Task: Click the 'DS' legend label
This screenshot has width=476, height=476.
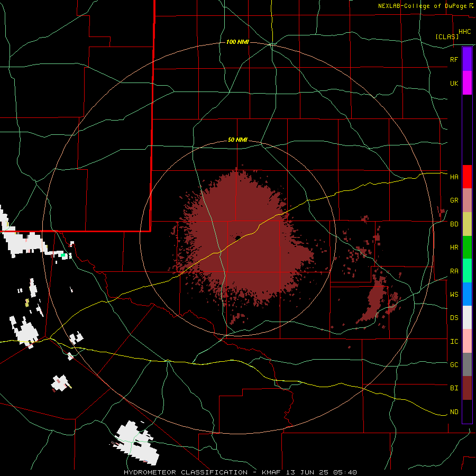Action: (x=454, y=318)
